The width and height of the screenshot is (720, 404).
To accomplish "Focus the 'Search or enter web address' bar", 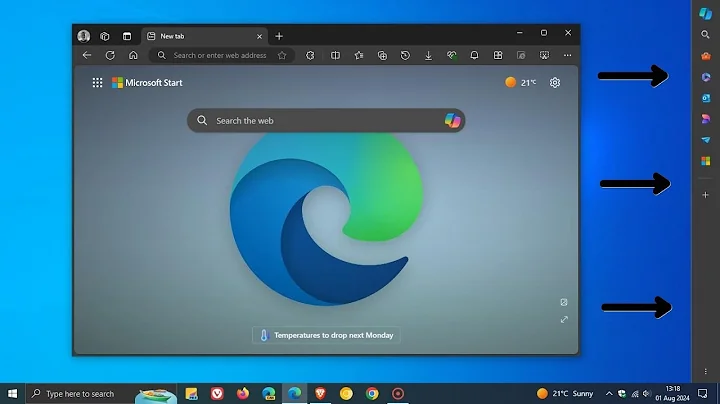I will click(222, 56).
